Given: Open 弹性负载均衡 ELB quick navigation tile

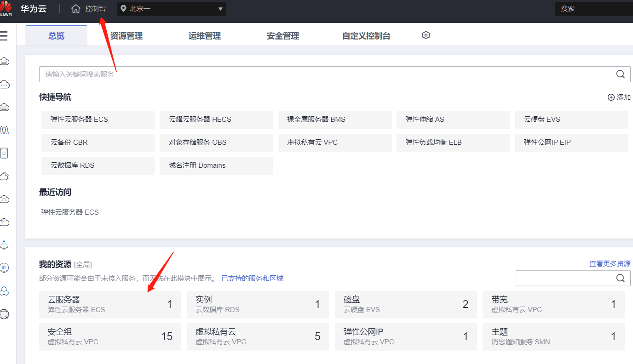Looking at the screenshot, I should 453,142.
